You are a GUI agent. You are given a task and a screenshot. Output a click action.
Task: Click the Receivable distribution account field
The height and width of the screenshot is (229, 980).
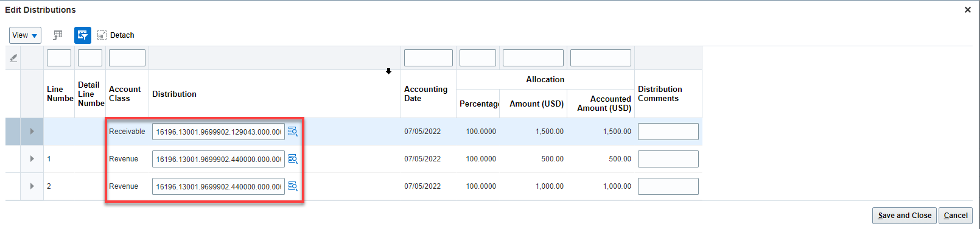(x=219, y=132)
